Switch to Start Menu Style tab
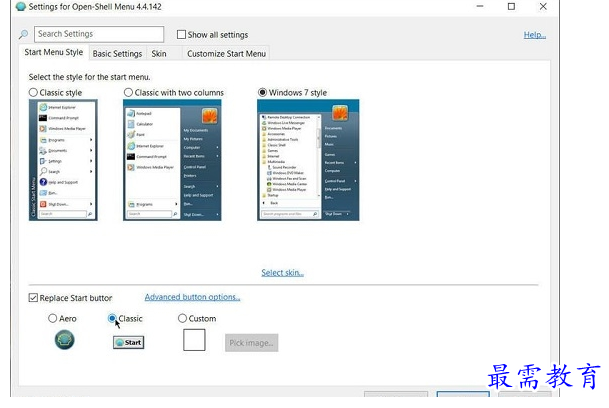The image size is (609, 408). (54, 52)
